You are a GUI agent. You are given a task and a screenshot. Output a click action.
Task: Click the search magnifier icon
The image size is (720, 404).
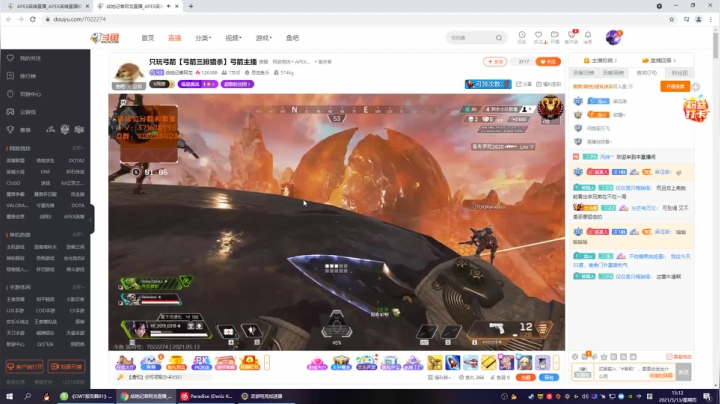[x=499, y=38]
